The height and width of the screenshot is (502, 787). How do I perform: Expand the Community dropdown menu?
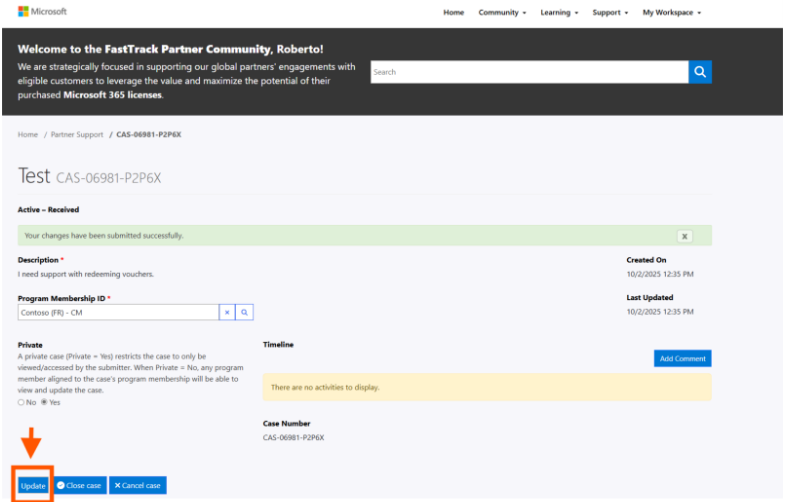tap(500, 13)
